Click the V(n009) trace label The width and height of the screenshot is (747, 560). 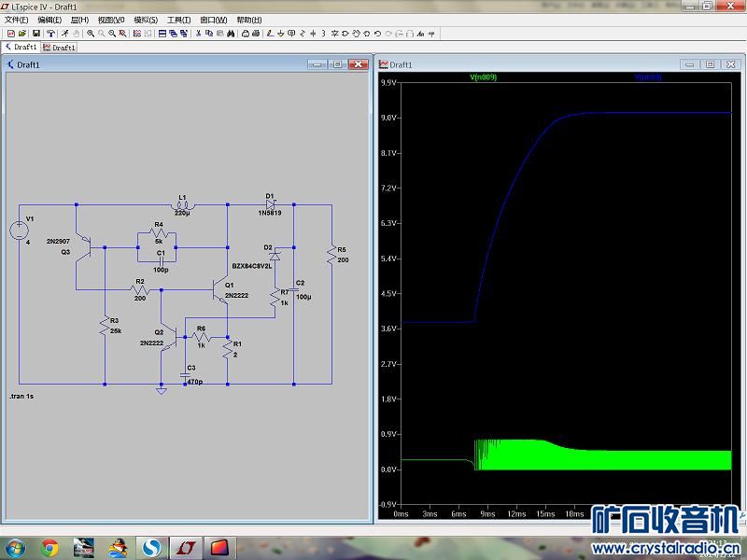coord(483,77)
